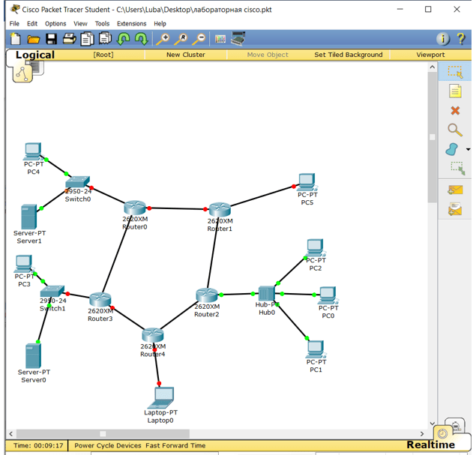Select the Laptop0 device
This screenshot has width=476, height=455.
(x=160, y=397)
